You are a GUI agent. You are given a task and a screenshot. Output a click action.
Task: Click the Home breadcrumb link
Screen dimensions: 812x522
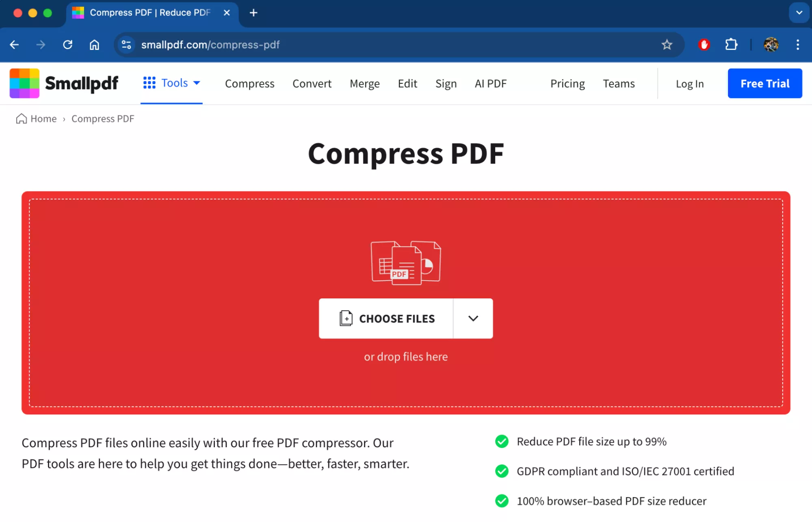(43, 119)
